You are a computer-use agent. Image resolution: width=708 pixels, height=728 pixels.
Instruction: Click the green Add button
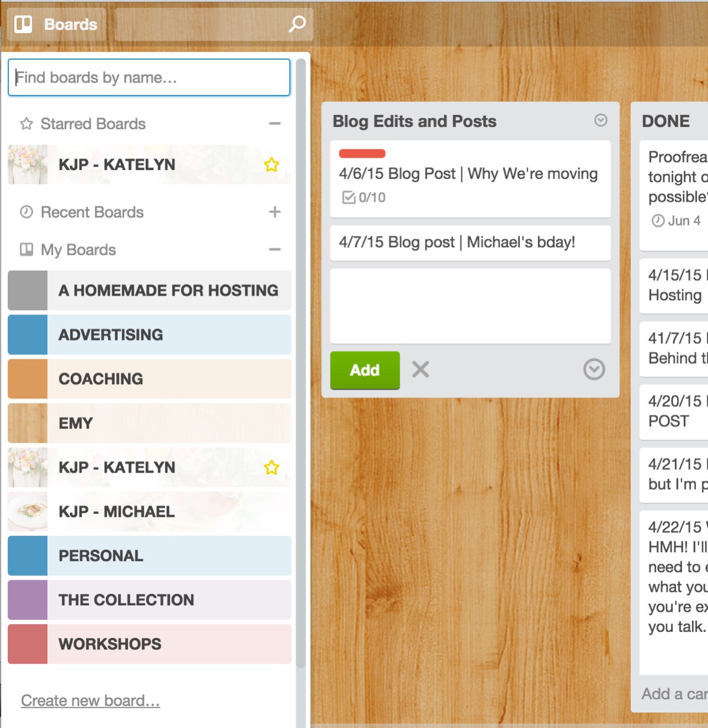[365, 370]
